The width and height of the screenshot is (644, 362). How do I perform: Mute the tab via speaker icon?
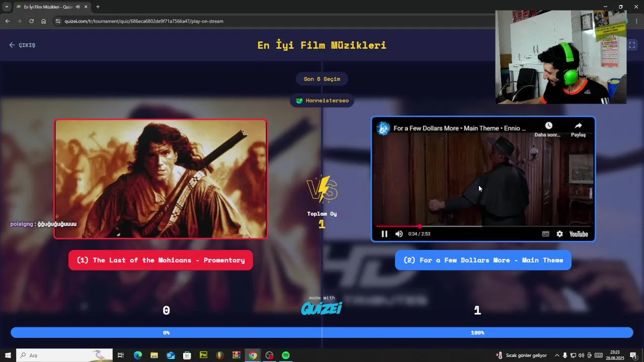coord(77,7)
